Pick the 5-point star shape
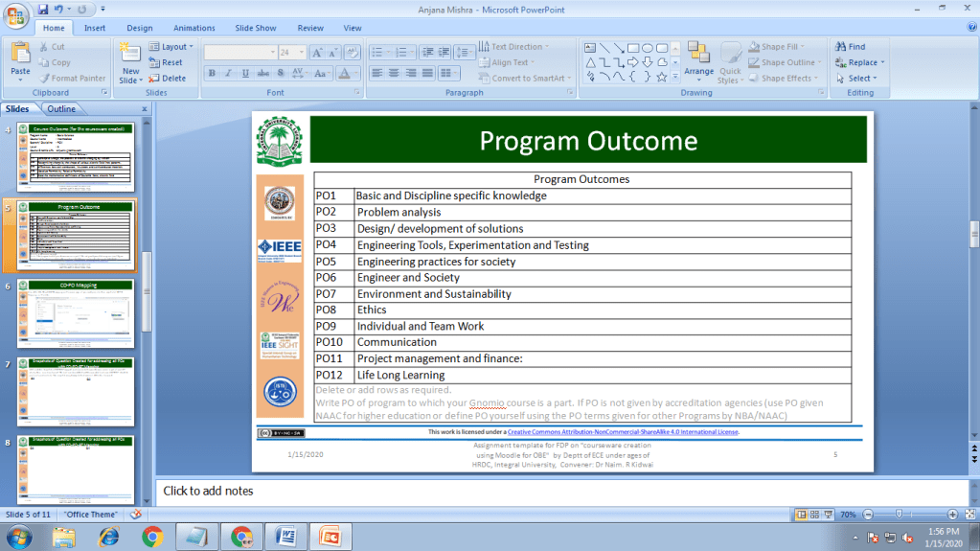Image resolution: width=980 pixels, height=551 pixels. (661, 77)
